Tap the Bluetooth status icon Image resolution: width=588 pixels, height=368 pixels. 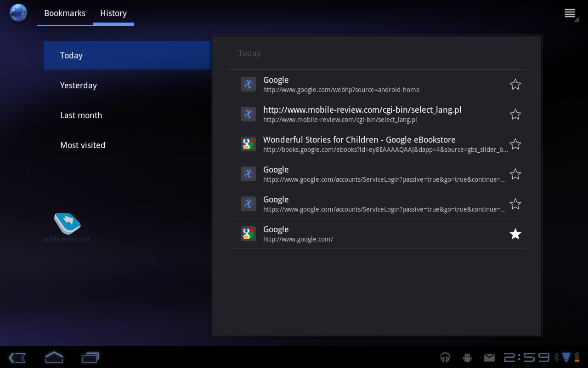(556, 357)
